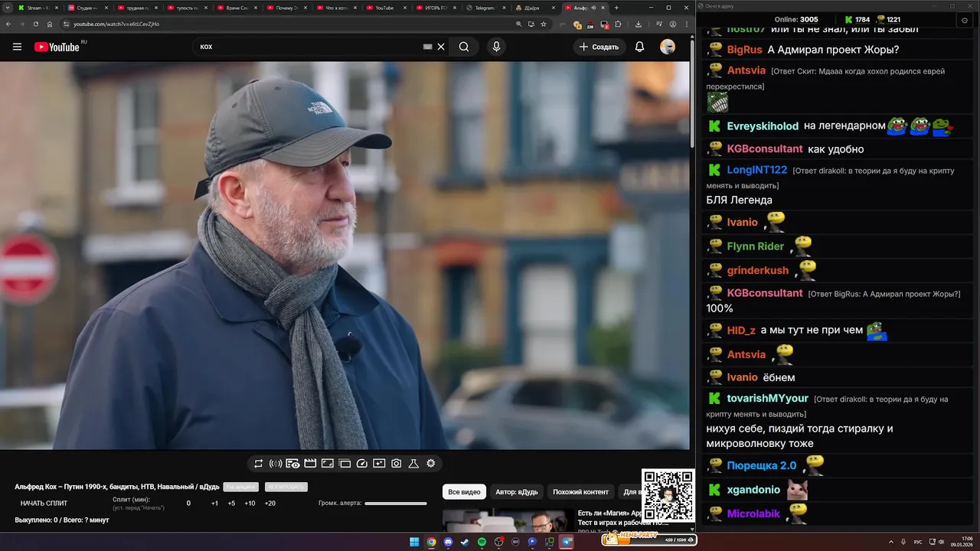
Task: Click the НАЧАТЬ СПЛИТ button
Action: [x=44, y=504]
